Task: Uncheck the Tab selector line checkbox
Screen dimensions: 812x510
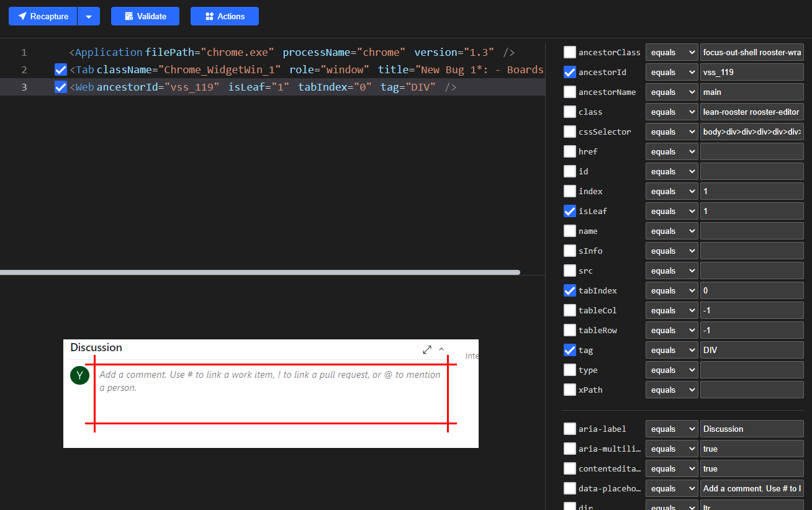Action: 60,69
